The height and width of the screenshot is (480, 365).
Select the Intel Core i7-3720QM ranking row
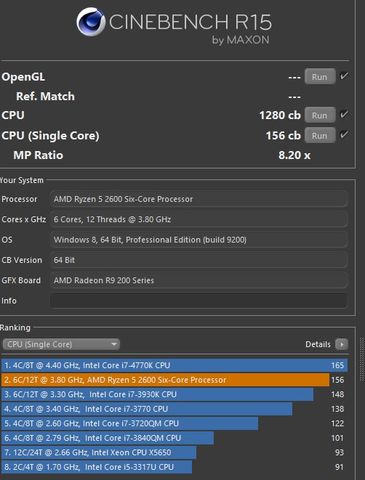(x=174, y=424)
